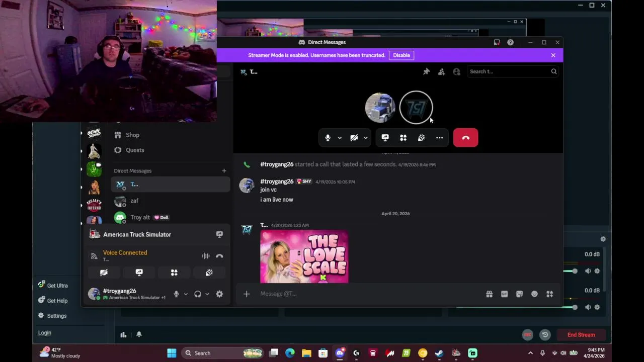Stream American Truck Simulator icon

tap(219, 234)
